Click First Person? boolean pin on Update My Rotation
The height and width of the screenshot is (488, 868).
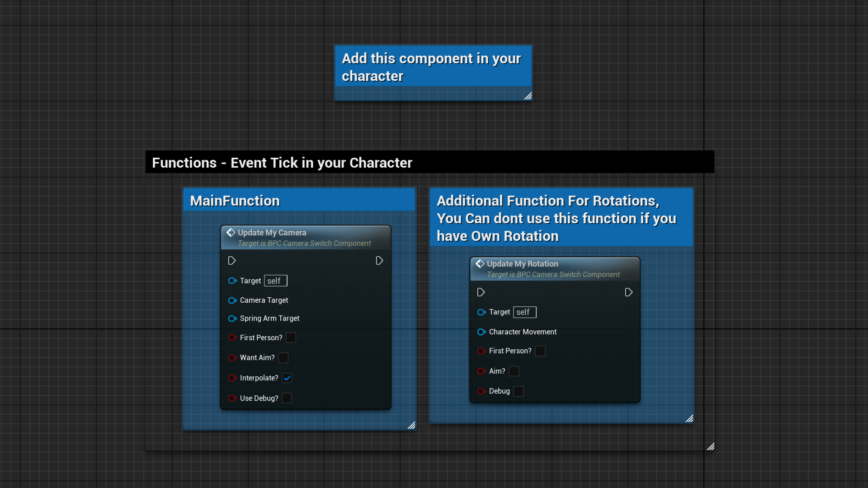(481, 351)
